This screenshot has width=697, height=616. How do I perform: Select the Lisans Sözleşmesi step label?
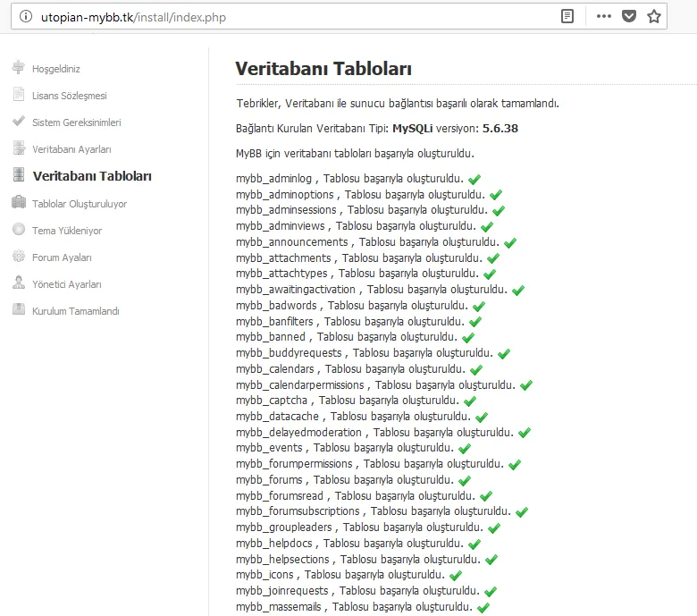[70, 96]
